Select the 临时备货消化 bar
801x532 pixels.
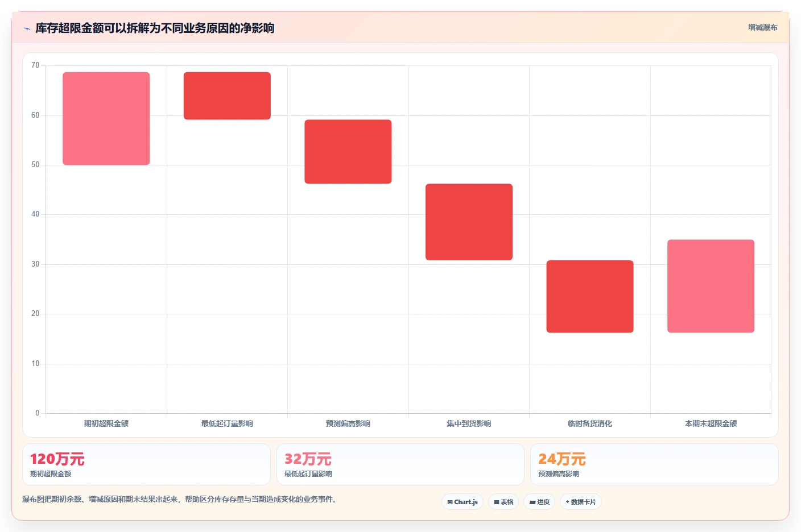tap(590, 297)
